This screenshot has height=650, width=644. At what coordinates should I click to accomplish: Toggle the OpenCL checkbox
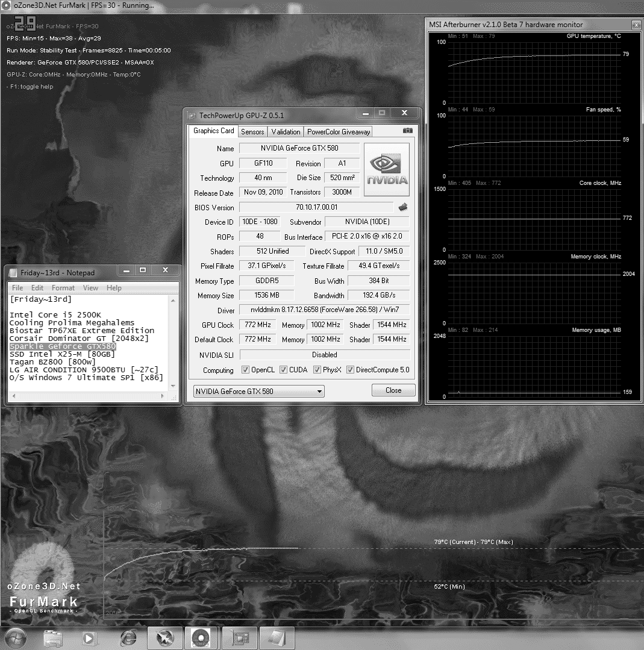(x=246, y=370)
